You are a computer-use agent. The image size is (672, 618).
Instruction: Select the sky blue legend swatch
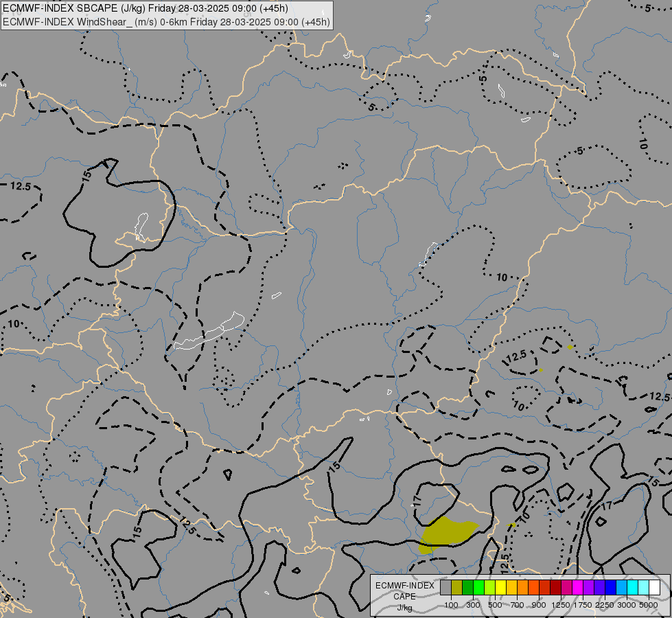coord(622,588)
